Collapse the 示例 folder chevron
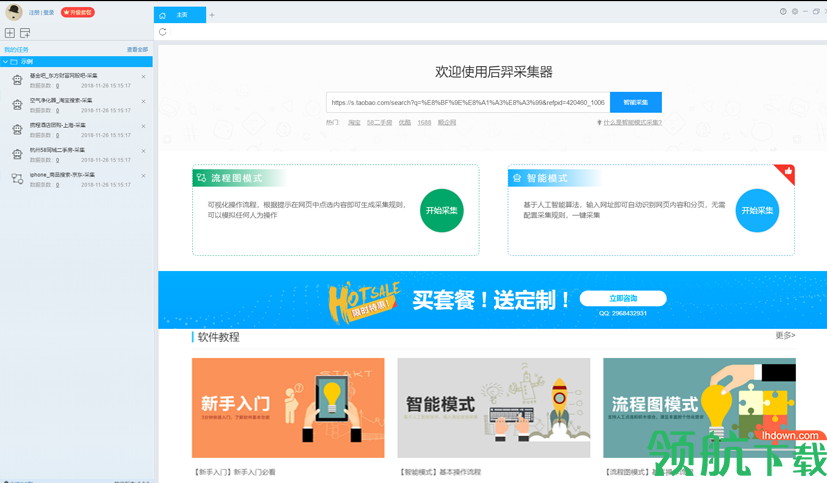Viewport: 827px width, 483px height. (x=5, y=62)
